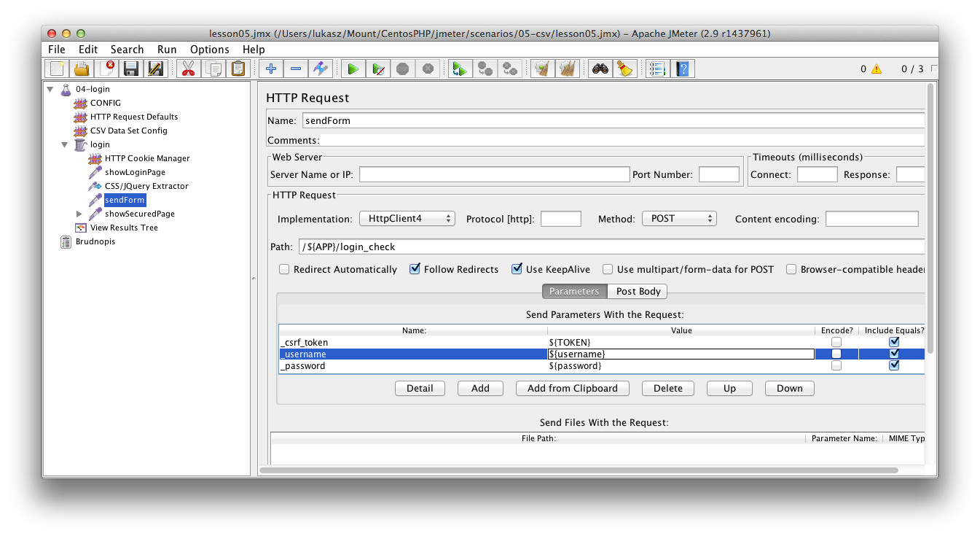Screen dimensions: 980x536
Task: Open a file using the folder icon
Action: (82, 69)
